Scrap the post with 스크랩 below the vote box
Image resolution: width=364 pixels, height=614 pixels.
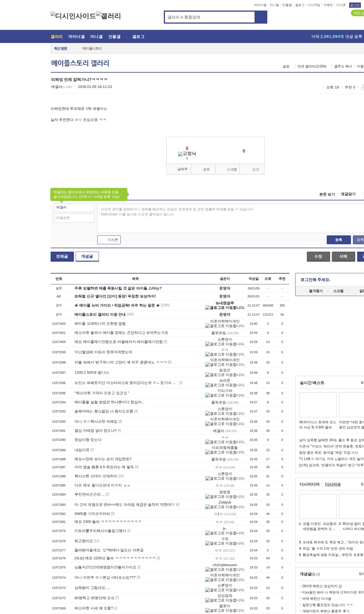coord(231,169)
